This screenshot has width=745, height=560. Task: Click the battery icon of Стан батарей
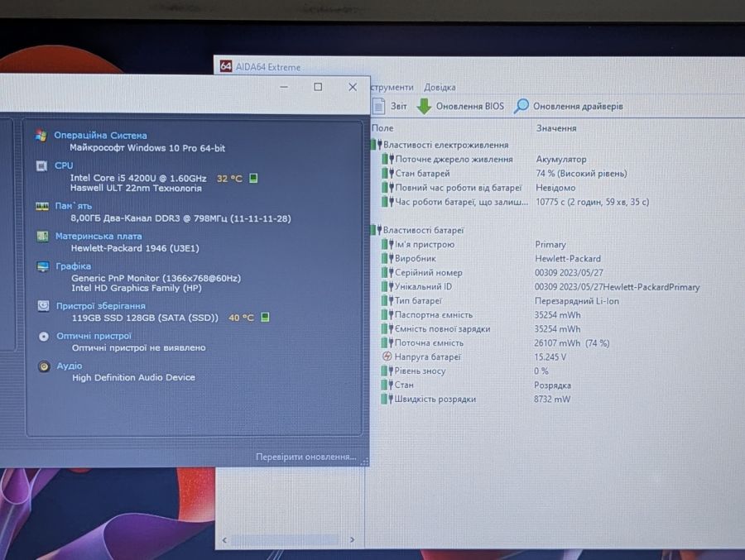[x=387, y=174]
